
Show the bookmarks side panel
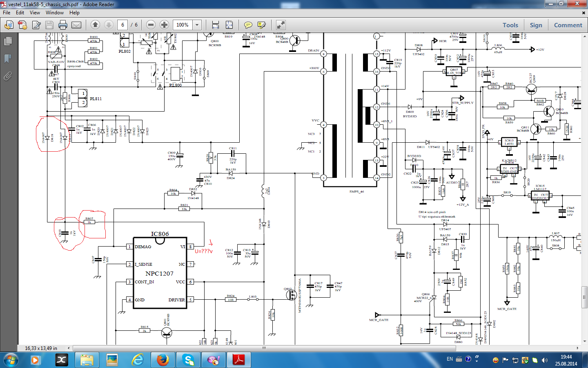(7, 58)
